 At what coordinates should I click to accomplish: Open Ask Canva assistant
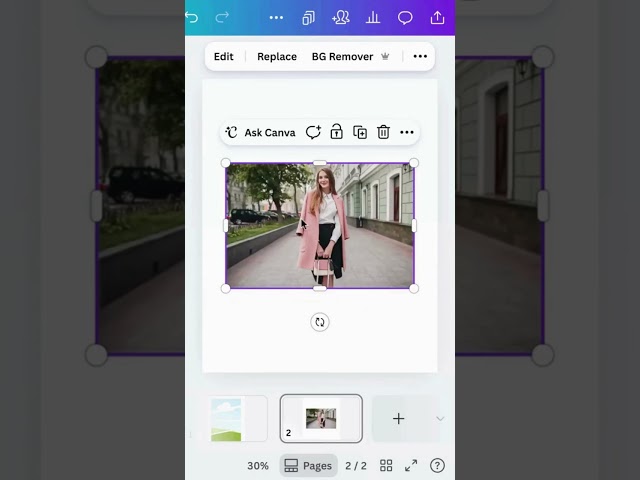(260, 133)
